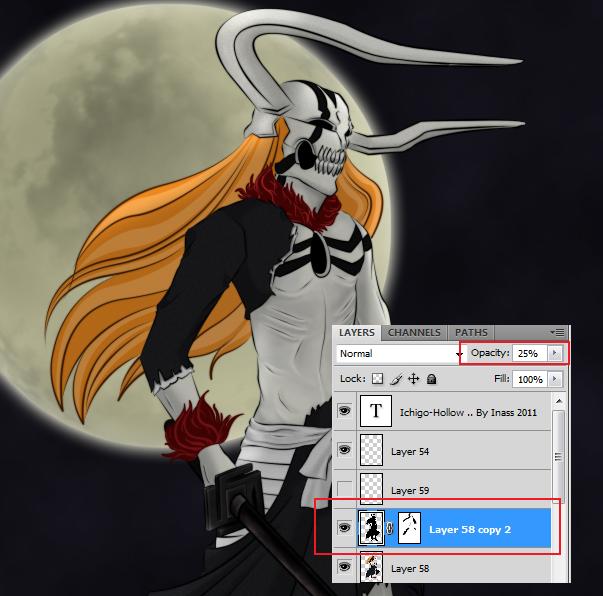Select the Layer 58 copy 2 name
This screenshot has height=596, width=603.
point(470,529)
